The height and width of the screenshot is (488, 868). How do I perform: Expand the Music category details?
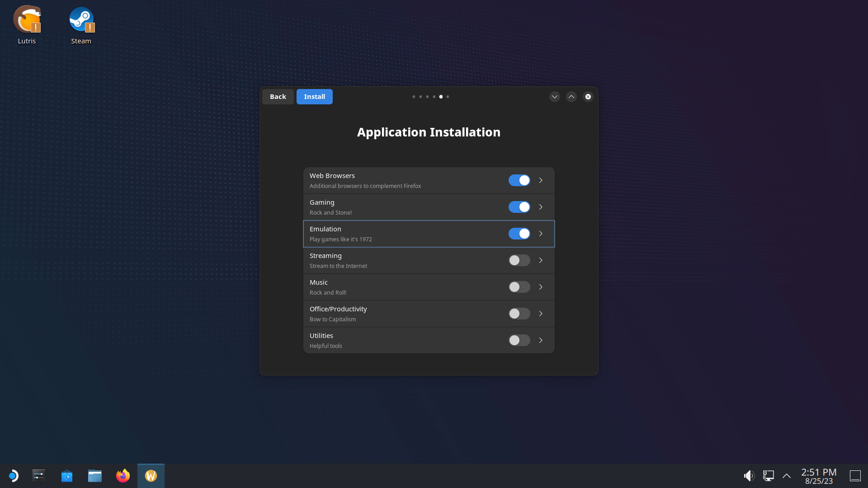tap(541, 286)
